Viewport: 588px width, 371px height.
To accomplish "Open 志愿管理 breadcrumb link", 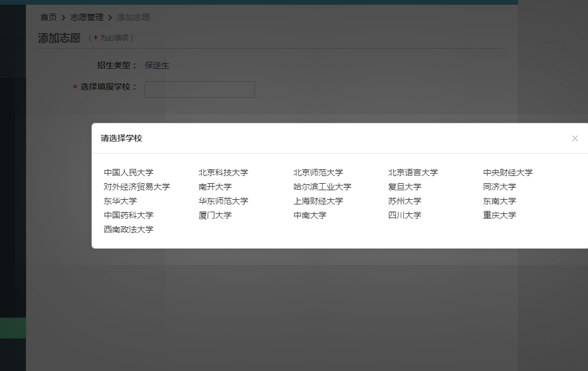I will (87, 17).
